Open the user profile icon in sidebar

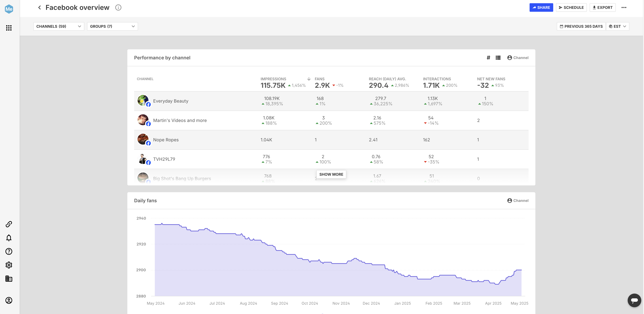click(x=9, y=300)
